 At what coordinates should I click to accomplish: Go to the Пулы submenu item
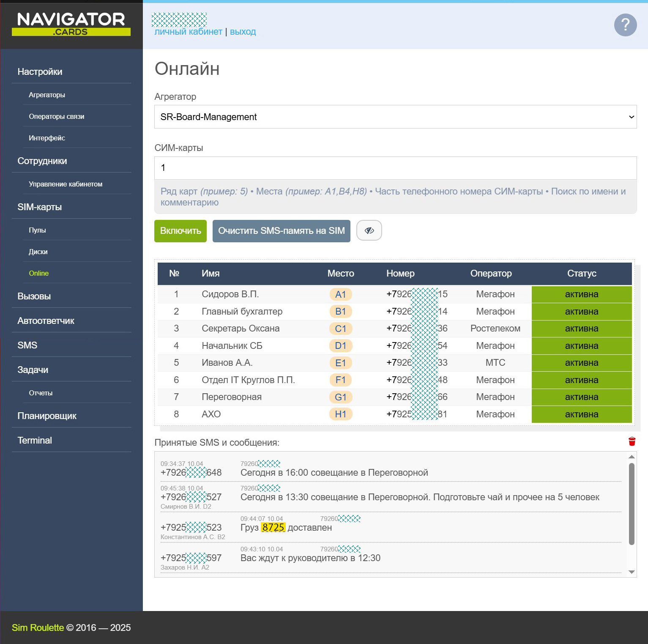tap(37, 230)
